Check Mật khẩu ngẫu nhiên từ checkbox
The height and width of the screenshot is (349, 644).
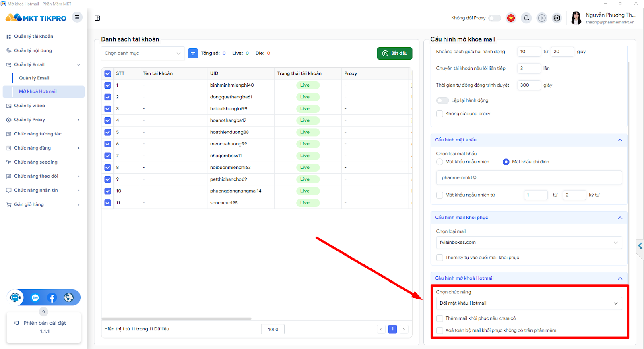[440, 195]
